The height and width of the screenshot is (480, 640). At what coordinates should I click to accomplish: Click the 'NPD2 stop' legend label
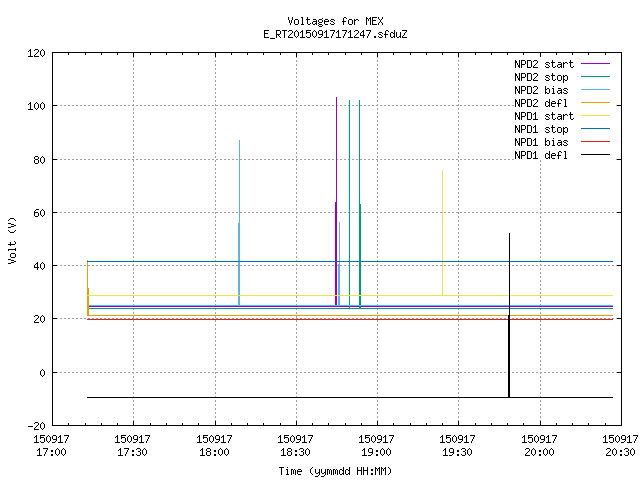(541, 77)
